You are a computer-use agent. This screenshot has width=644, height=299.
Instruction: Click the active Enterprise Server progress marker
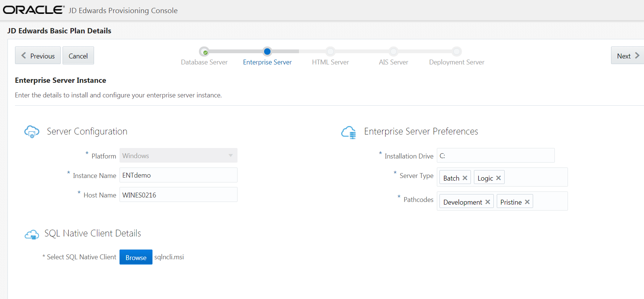coord(267,51)
